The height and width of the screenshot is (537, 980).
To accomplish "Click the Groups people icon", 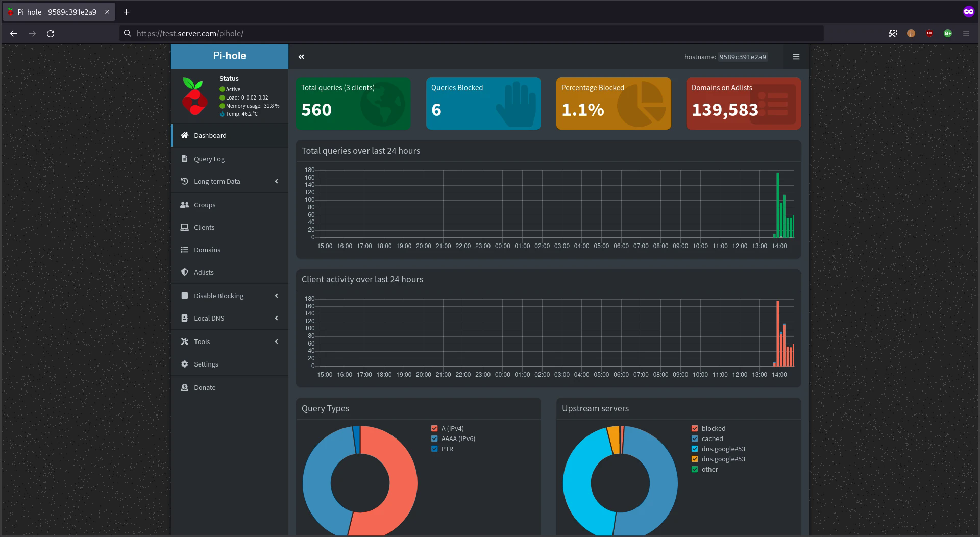I will [185, 205].
